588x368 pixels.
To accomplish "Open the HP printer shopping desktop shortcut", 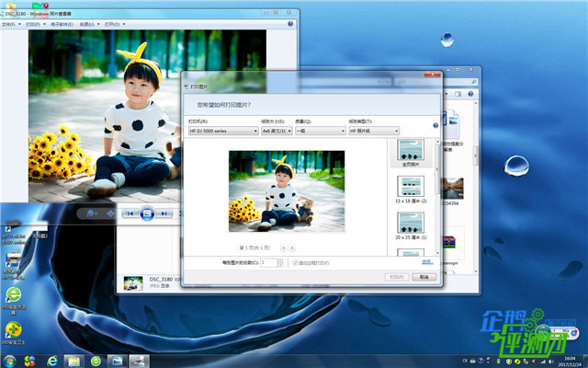I will click(13, 266).
